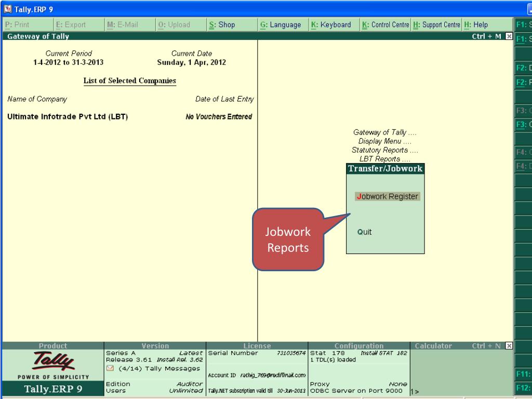Image resolution: width=532 pixels, height=399 pixels.
Task: Click the 'Tally.ERP 9' product label at bottom
Action: tap(54, 389)
